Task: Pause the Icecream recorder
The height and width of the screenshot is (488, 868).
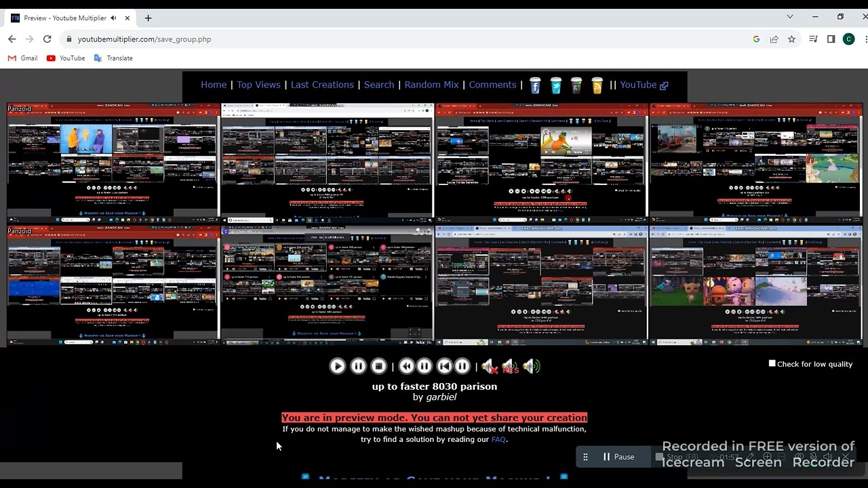Action: point(618,457)
